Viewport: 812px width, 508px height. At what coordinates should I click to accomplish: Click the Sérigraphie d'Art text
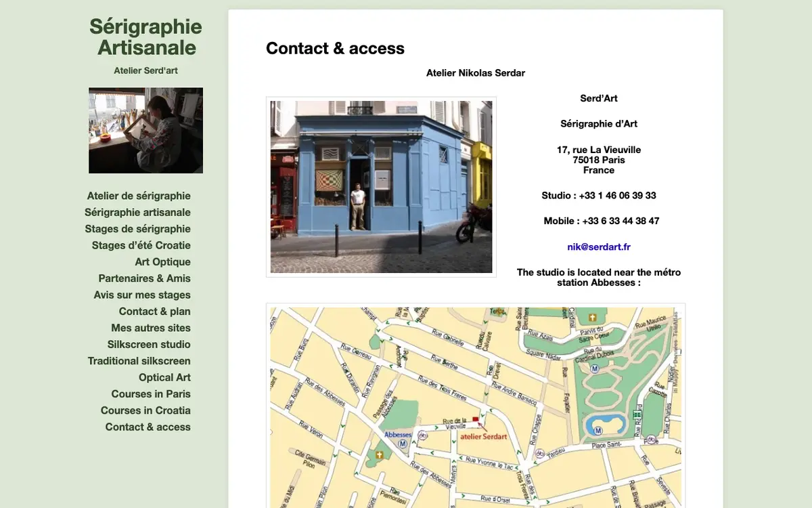tap(599, 124)
